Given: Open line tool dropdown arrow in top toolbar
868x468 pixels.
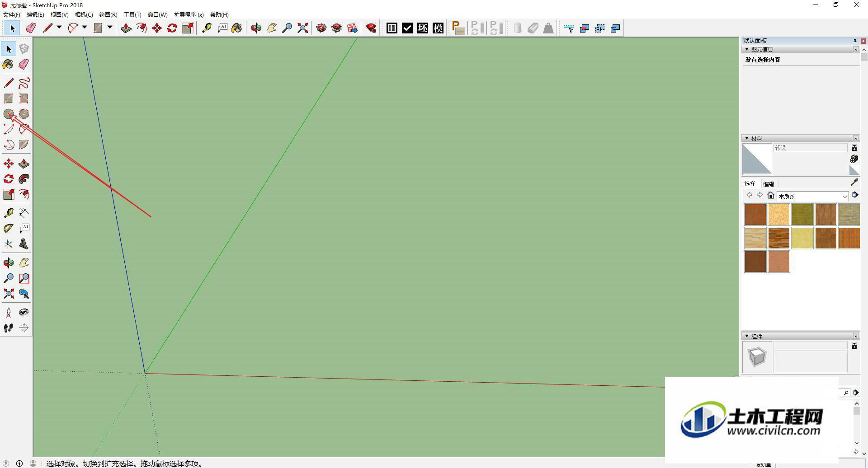Looking at the screenshot, I should click(59, 28).
